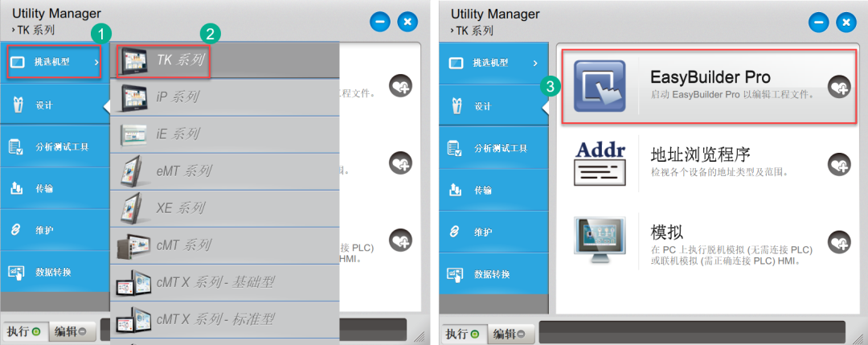
Task: Click 传输 upload icon in right sidebar
Action: tap(455, 191)
